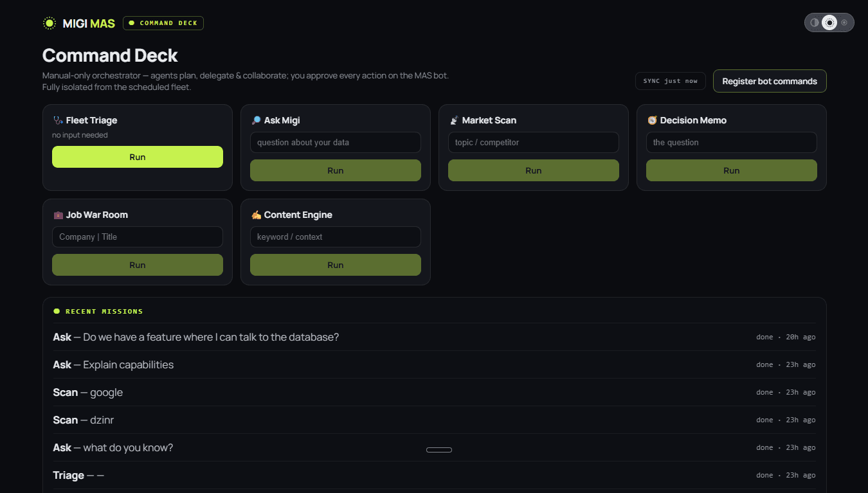Click the 'Ask Migi' card title
The height and width of the screenshot is (493, 868).
(x=282, y=120)
